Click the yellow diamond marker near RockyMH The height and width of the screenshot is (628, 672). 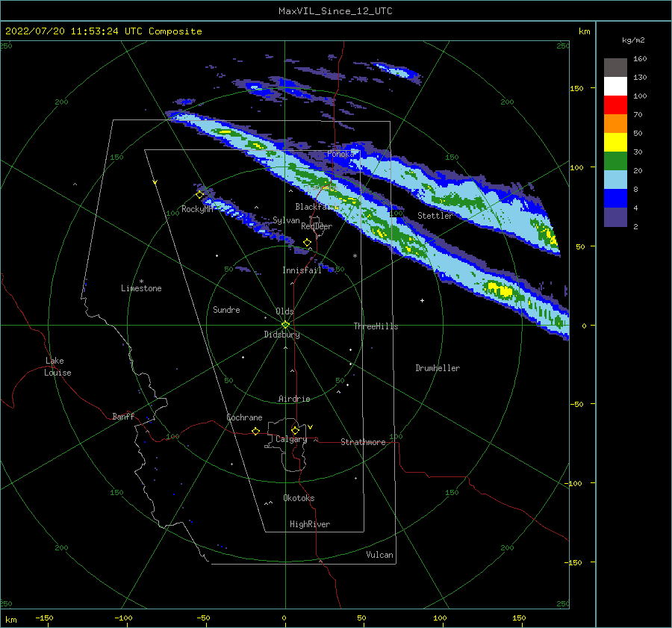point(199,195)
